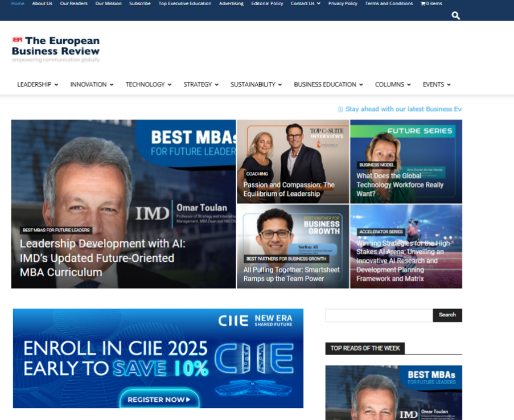Open Our Readers page
The height and width of the screenshot is (420, 514).
pyautogui.click(x=74, y=3)
